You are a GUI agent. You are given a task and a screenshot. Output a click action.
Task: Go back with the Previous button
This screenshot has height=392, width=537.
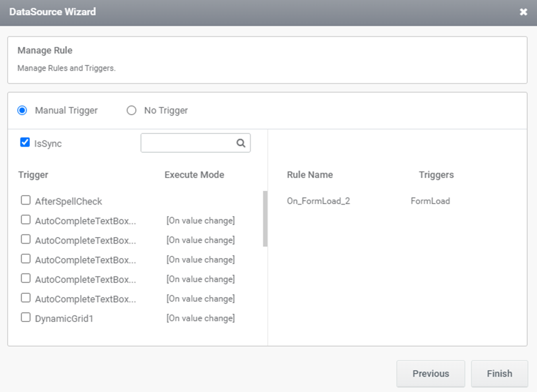click(x=430, y=373)
